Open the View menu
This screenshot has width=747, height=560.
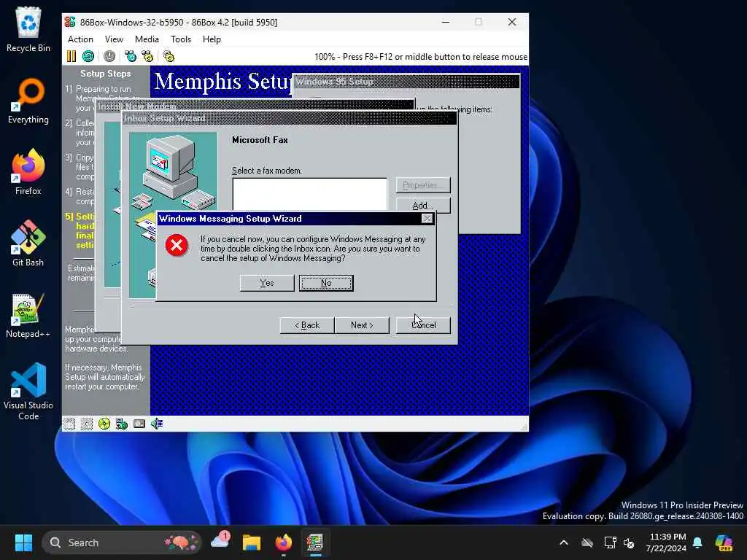114,39
